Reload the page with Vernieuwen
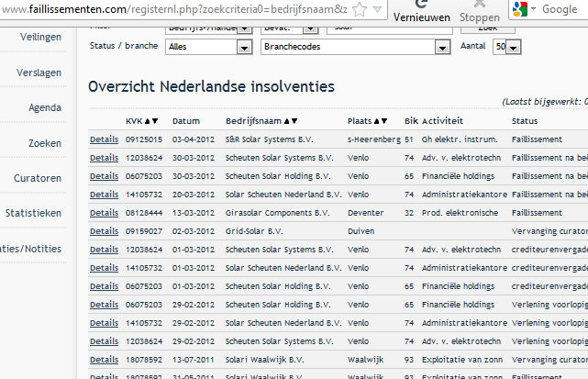The height and width of the screenshot is (379, 588). point(421,10)
